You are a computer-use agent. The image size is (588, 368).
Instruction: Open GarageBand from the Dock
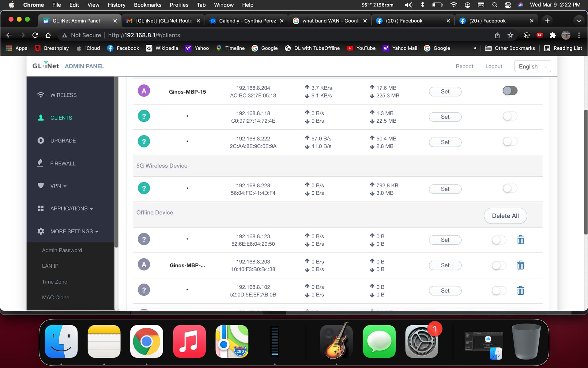336,341
